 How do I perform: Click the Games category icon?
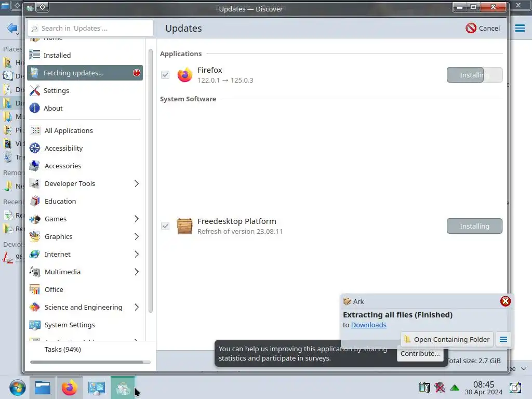[x=35, y=219]
